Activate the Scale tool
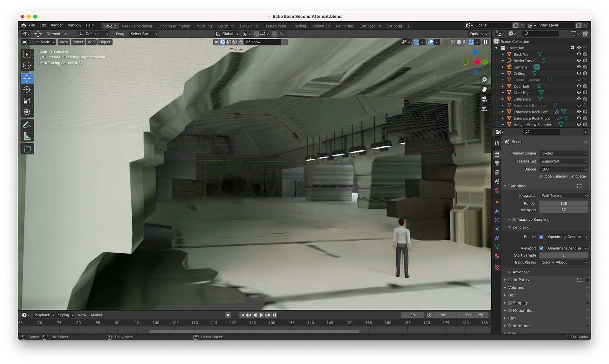The height and width of the screenshot is (364, 609). pyautogui.click(x=27, y=101)
